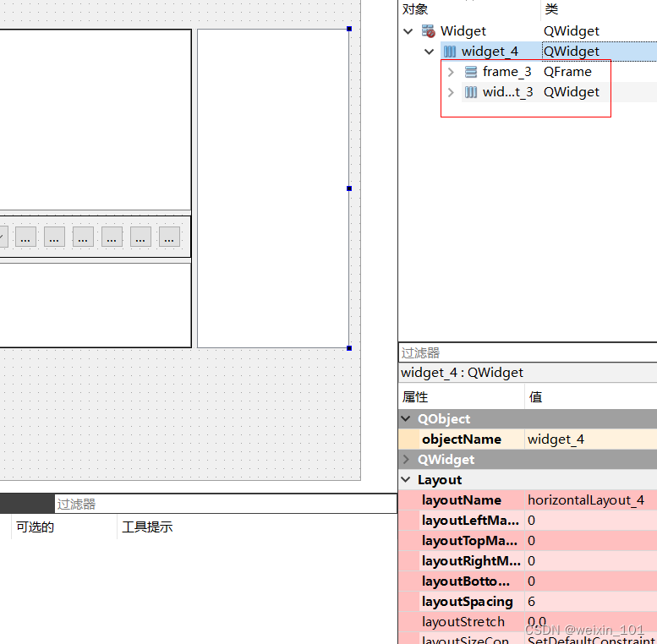Focus the bottom panel 过滤器 filter field
The image size is (657, 644).
click(x=226, y=504)
